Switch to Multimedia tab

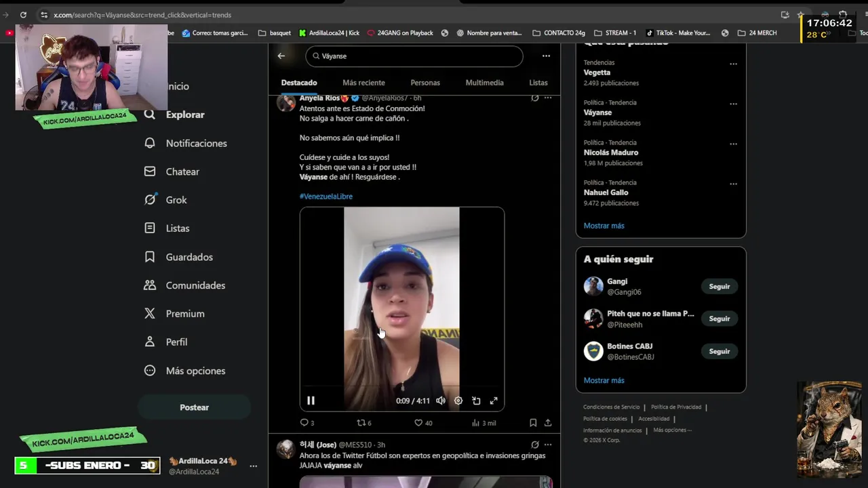[484, 83]
